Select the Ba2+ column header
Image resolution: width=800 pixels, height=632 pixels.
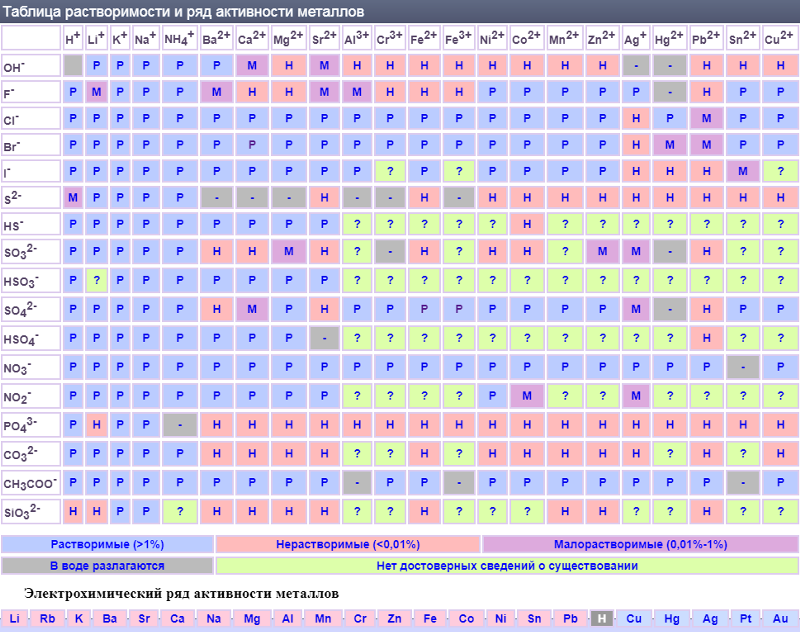pyautogui.click(x=217, y=39)
